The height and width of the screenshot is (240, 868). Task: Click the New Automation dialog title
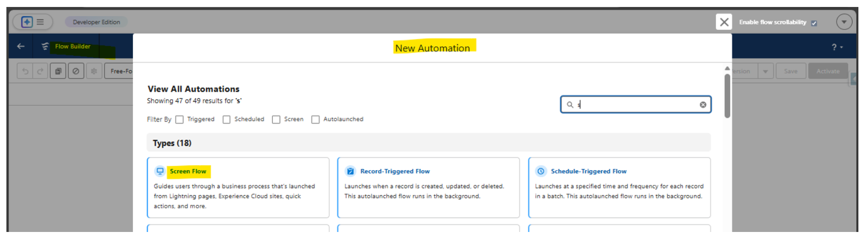point(432,48)
